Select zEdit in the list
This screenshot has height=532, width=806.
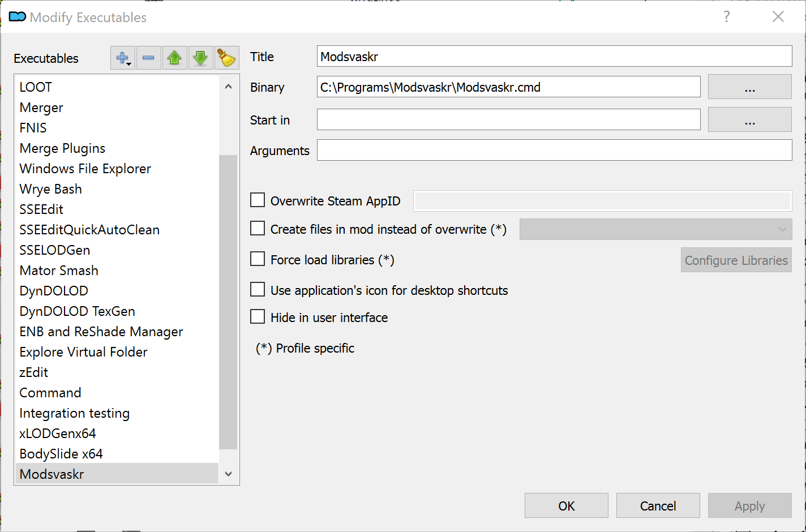pyautogui.click(x=117, y=372)
